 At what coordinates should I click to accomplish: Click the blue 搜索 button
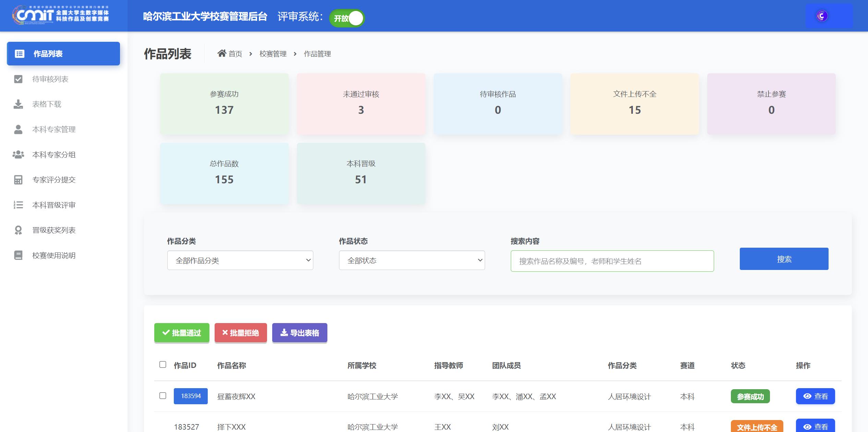point(784,259)
